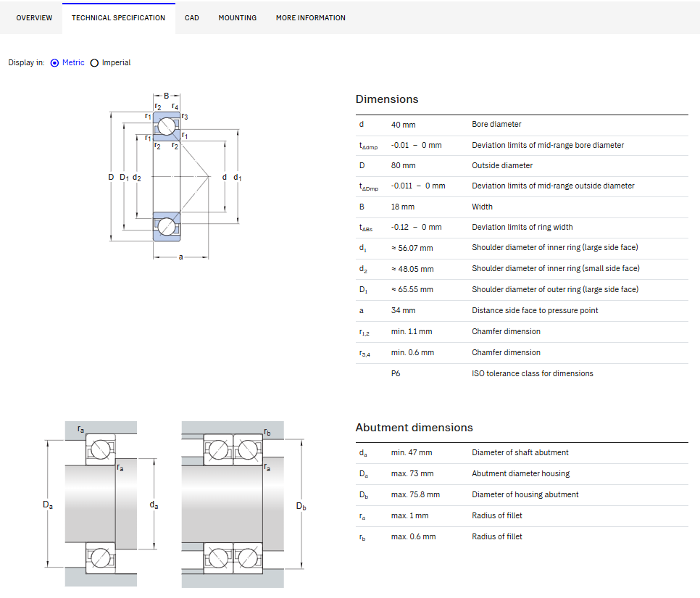Open the Mounting tab
Image resolution: width=700 pixels, height=598 pixels.
pos(237,18)
